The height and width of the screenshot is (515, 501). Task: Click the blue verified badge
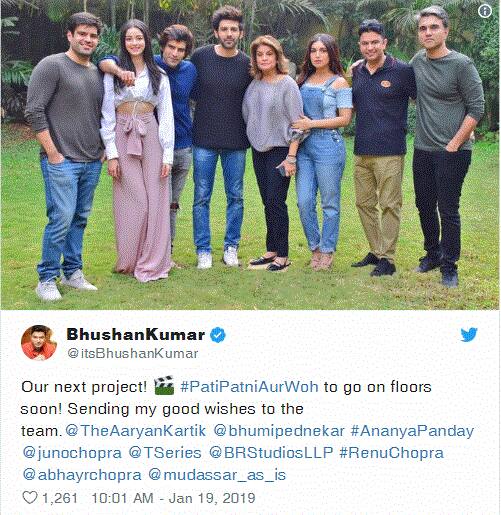coord(218,335)
